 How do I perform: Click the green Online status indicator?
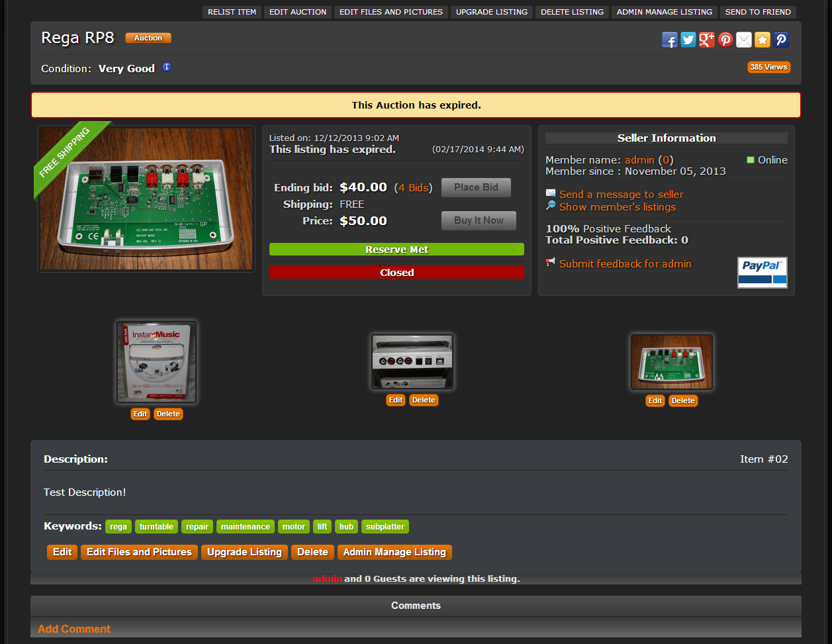[751, 160]
